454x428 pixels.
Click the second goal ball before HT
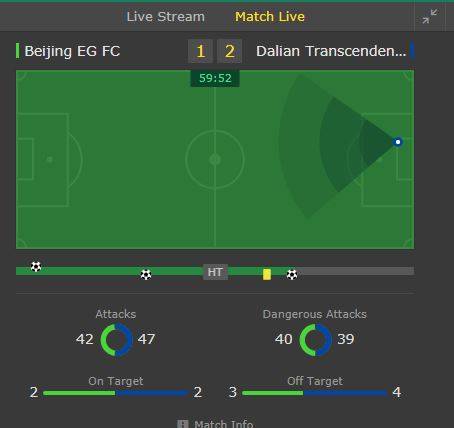click(x=146, y=275)
